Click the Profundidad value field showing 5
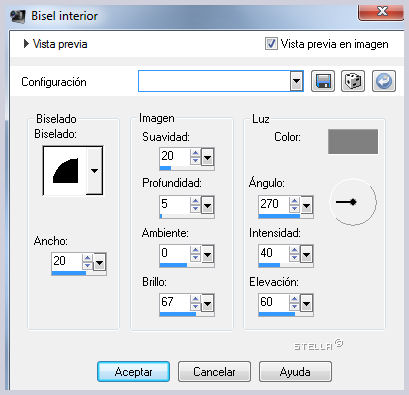 [x=175, y=204]
